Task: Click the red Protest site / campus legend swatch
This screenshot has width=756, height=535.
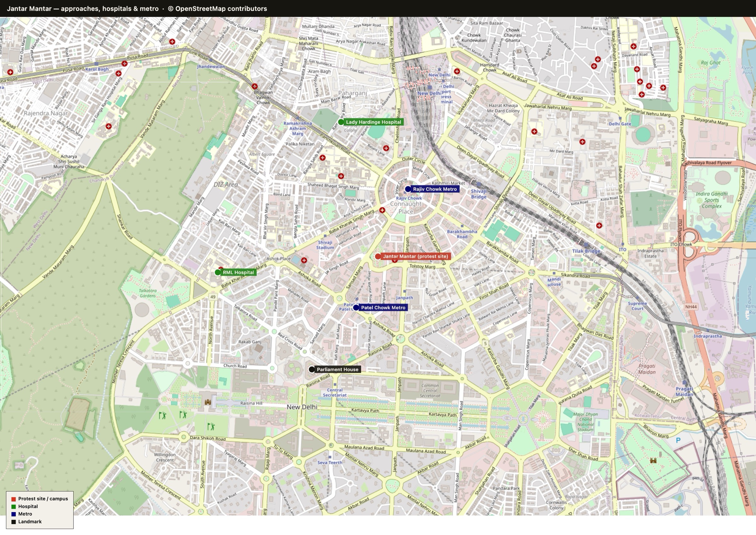Action: pos(14,499)
